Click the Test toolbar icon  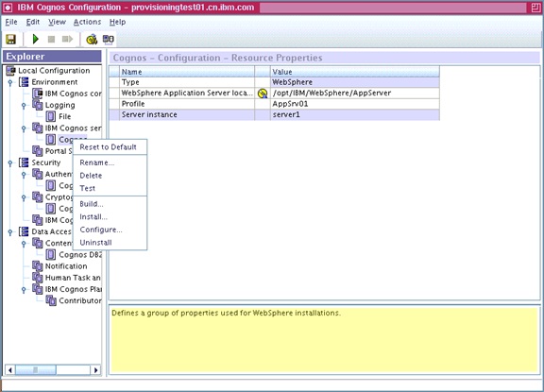tap(92, 40)
